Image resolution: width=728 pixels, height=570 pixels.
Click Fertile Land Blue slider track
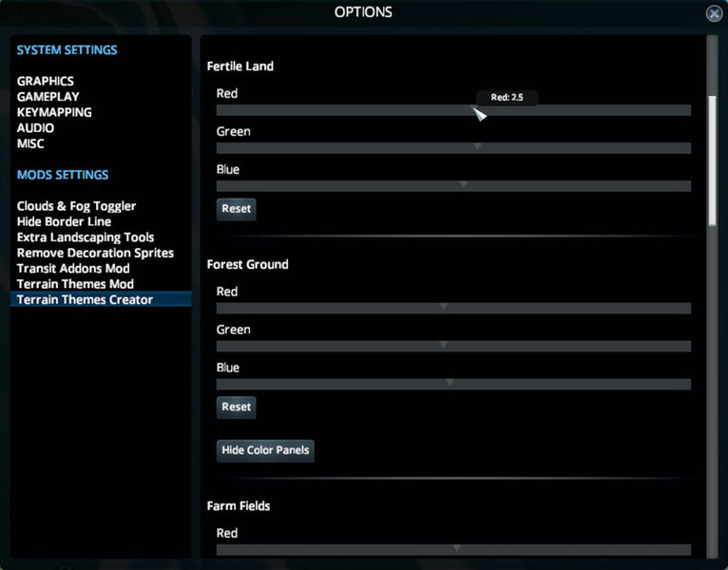click(453, 186)
